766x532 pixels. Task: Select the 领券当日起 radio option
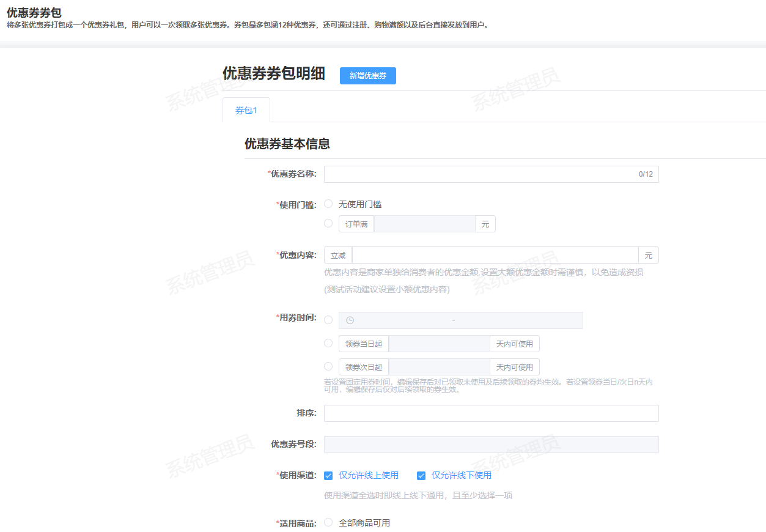click(x=328, y=343)
